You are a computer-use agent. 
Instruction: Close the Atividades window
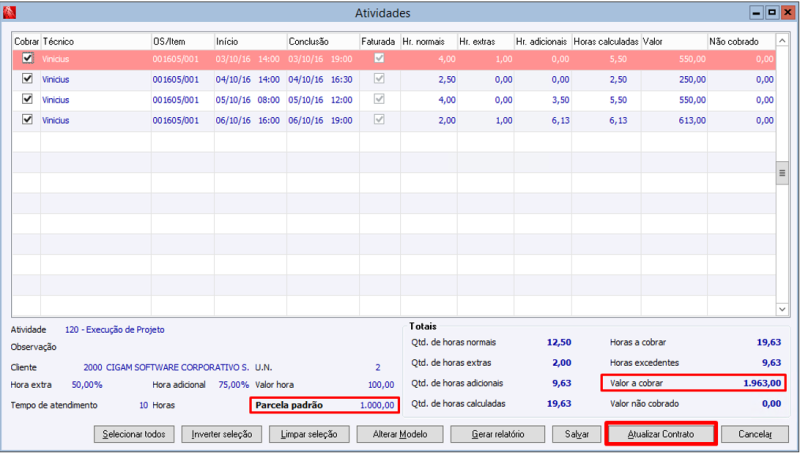(788, 13)
